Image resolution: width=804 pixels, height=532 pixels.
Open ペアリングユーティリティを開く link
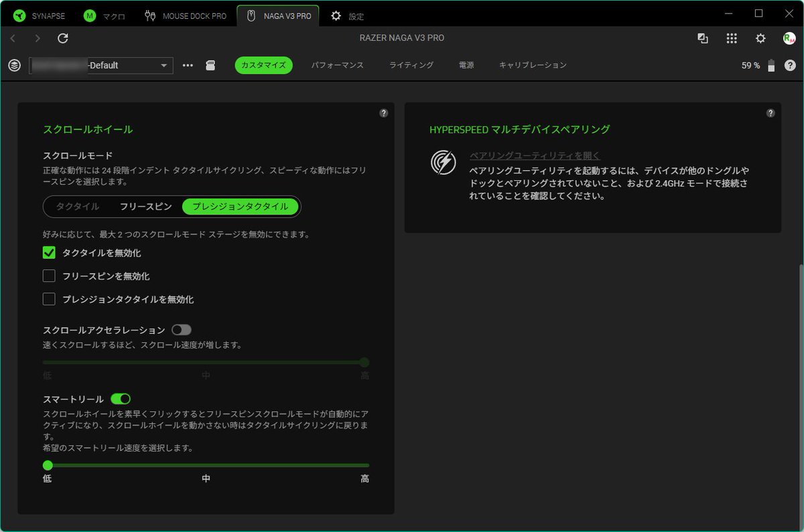coord(535,155)
